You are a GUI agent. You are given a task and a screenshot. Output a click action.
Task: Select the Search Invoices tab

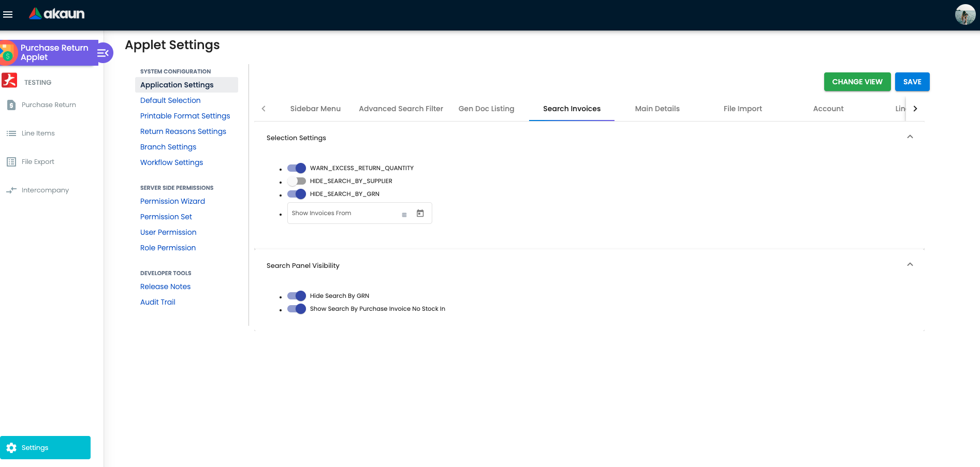(572, 109)
